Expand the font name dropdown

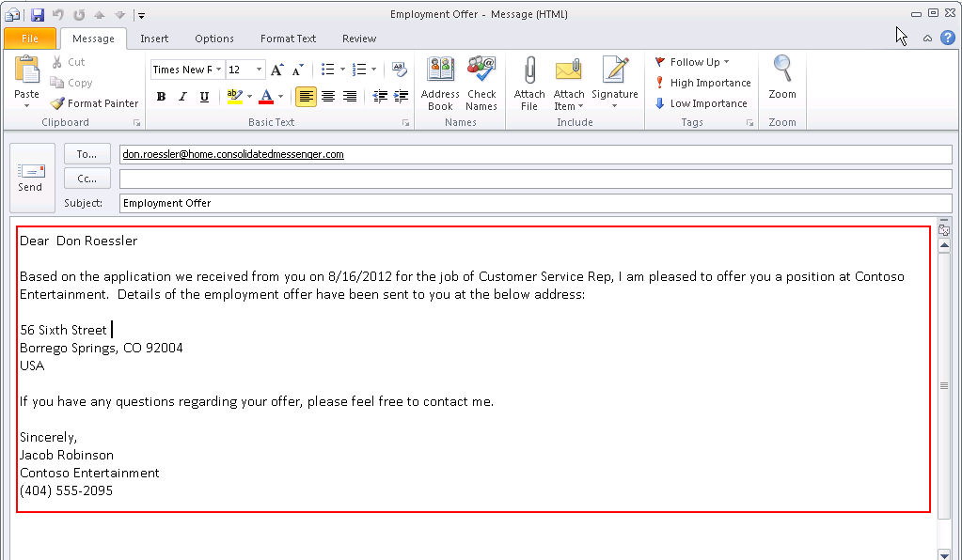tap(219, 70)
